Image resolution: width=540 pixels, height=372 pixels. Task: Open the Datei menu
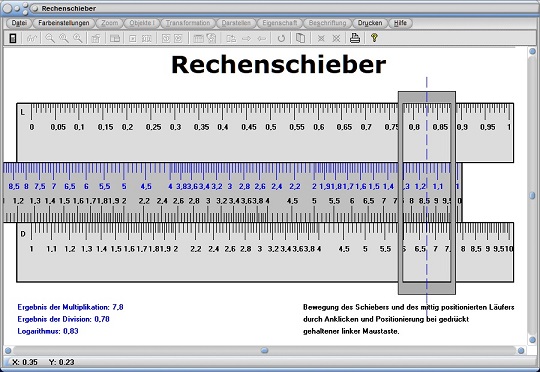click(19, 23)
